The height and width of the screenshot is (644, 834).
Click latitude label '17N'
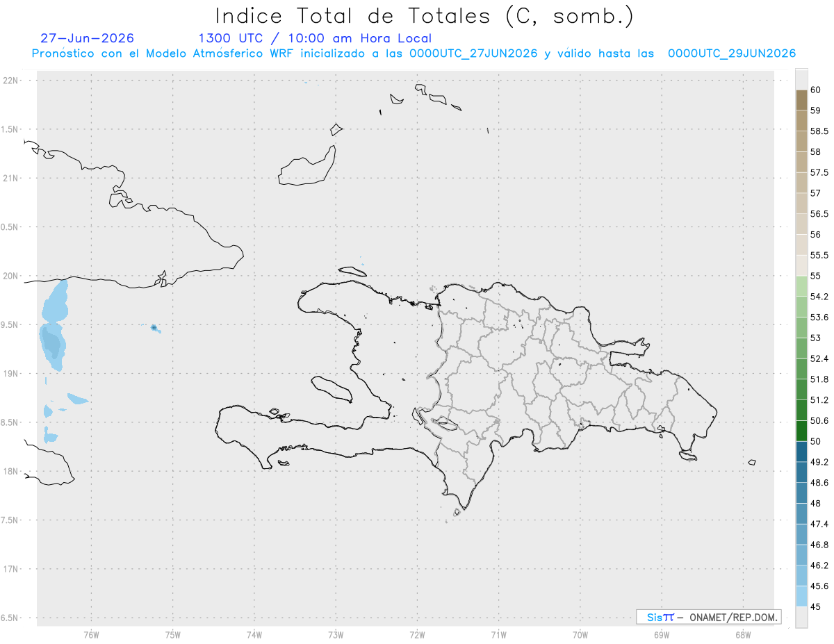pyautogui.click(x=12, y=569)
